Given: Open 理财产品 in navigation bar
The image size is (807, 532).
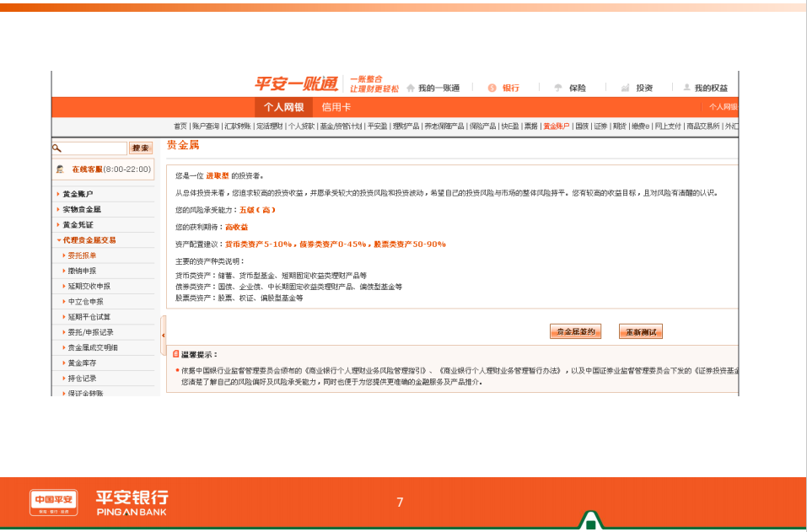Looking at the screenshot, I should (406, 126).
